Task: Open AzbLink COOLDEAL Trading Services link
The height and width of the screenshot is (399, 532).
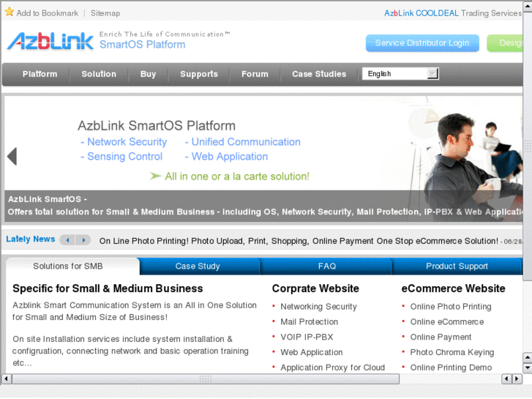Action: (x=453, y=13)
